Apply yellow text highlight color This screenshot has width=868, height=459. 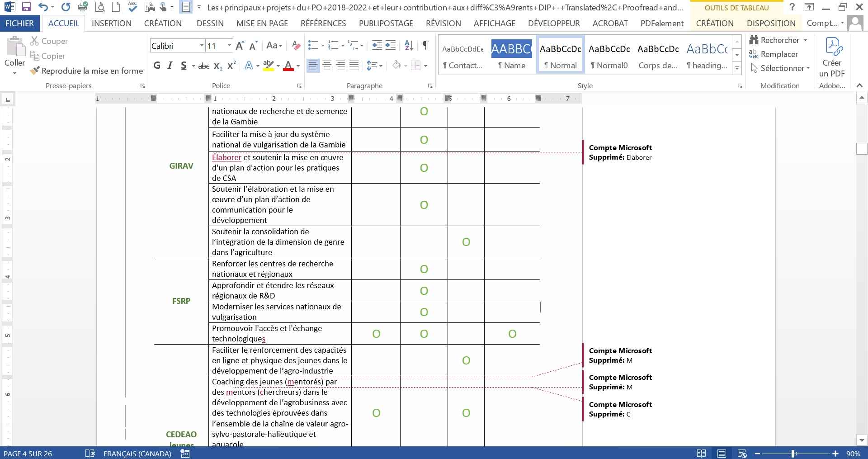(269, 66)
